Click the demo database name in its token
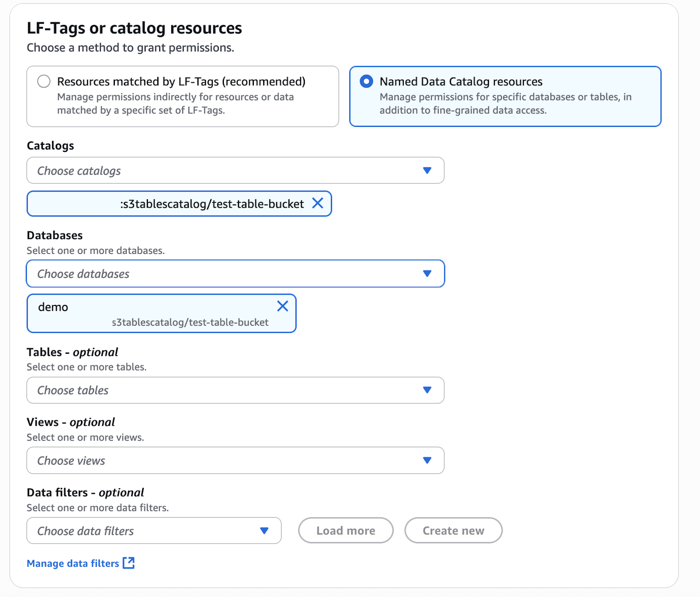The height and width of the screenshot is (597, 700). point(53,307)
